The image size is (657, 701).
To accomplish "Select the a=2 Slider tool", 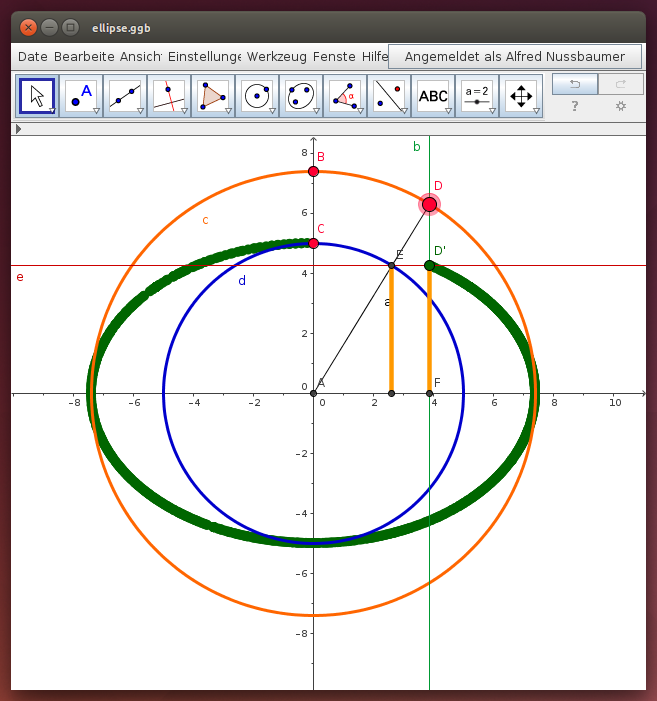I will (x=477, y=96).
